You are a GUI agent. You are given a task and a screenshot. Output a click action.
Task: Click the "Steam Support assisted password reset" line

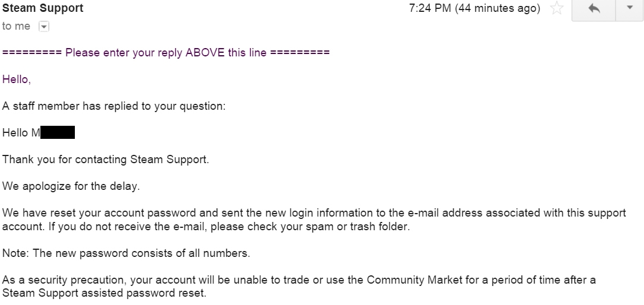[x=104, y=293]
